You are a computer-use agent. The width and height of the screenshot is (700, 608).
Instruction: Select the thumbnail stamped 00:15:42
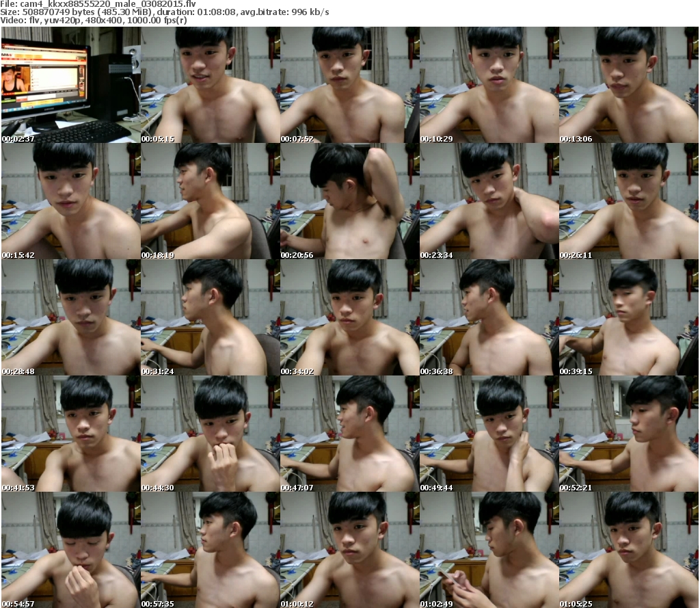(x=71, y=201)
